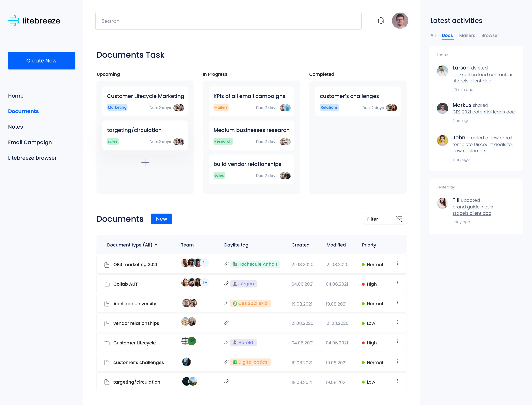Image resolution: width=532 pixels, height=405 pixels.
Task: Open the 3+ team members badge
Action: click(205, 263)
